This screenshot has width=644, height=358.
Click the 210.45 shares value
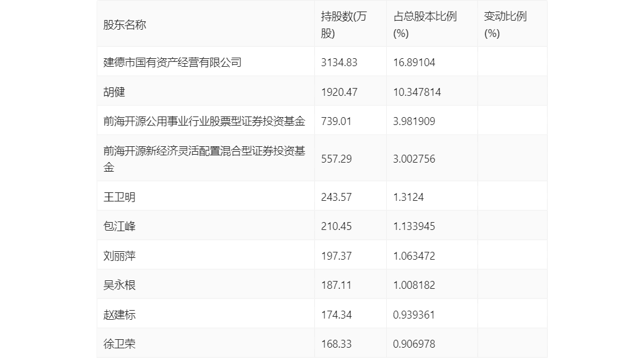pyautogui.click(x=337, y=226)
